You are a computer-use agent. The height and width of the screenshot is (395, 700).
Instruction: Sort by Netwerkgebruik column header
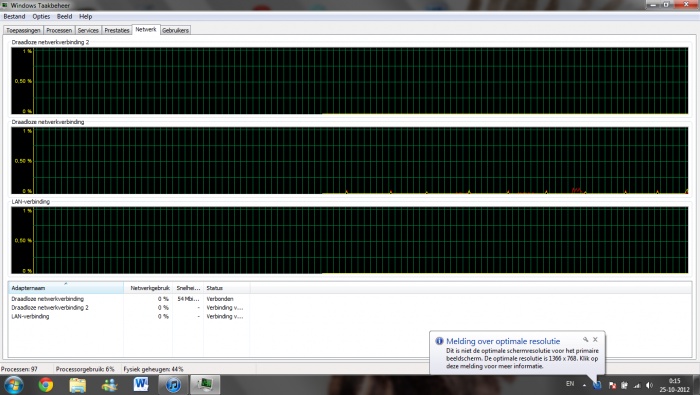[148, 288]
